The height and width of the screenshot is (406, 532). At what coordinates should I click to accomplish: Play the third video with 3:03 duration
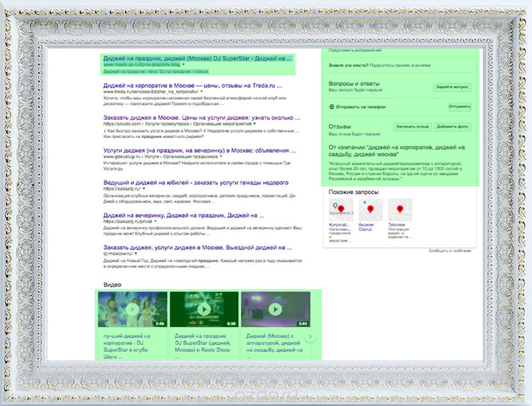coord(276,310)
